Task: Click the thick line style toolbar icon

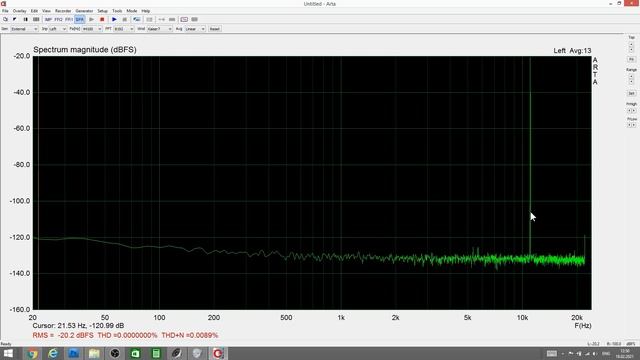Action: coord(172,19)
